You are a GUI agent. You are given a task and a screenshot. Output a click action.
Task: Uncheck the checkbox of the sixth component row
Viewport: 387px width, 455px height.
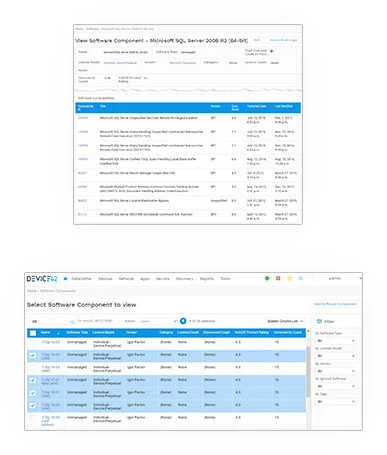(x=33, y=406)
